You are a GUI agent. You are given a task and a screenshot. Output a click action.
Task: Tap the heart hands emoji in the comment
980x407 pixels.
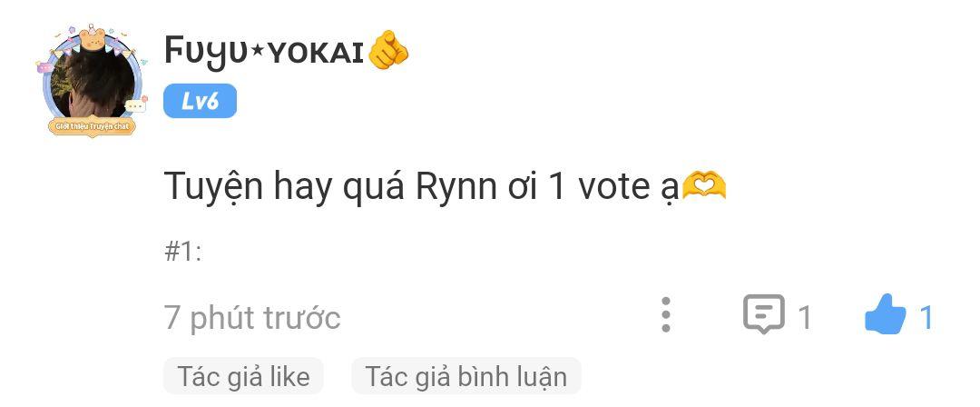click(704, 186)
